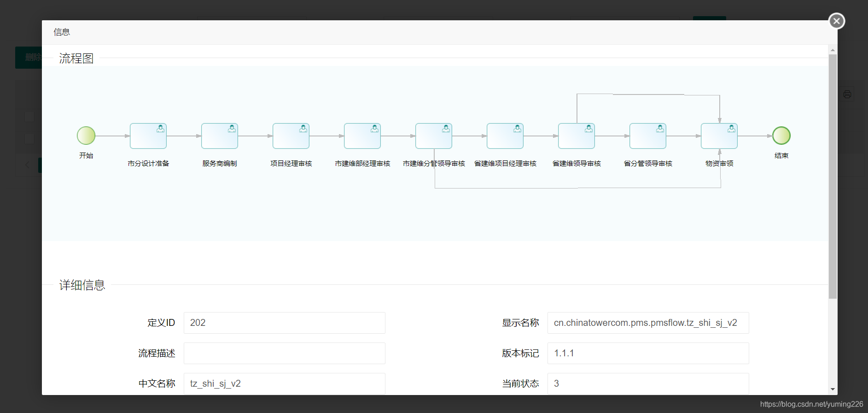The image size is (868, 413).
Task: Click the dialog vertical scrollbar thumb
Action: [x=833, y=177]
